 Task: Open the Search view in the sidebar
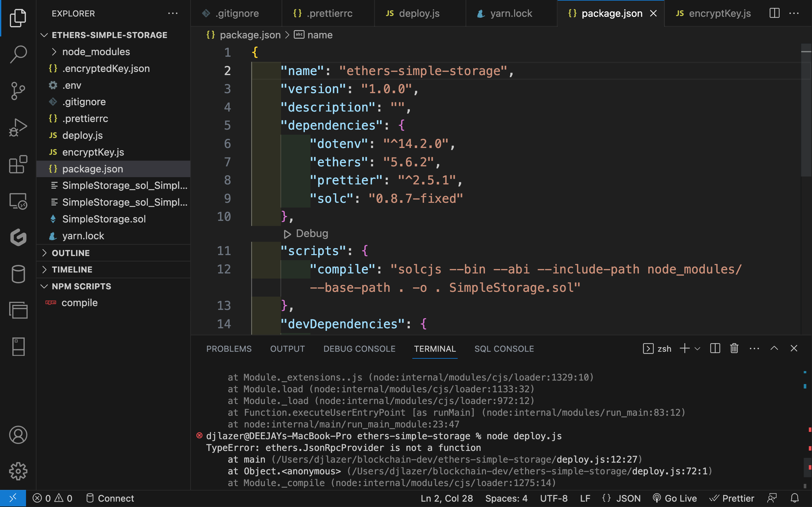point(18,54)
